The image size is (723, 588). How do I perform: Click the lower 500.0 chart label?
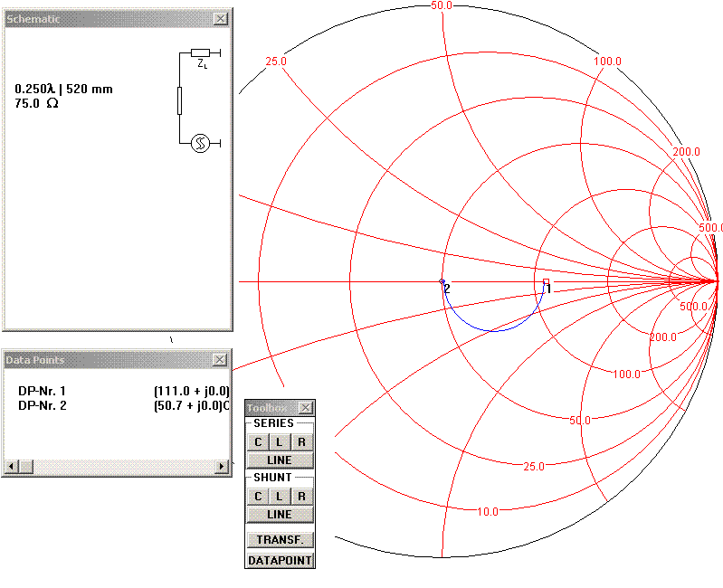693,307
